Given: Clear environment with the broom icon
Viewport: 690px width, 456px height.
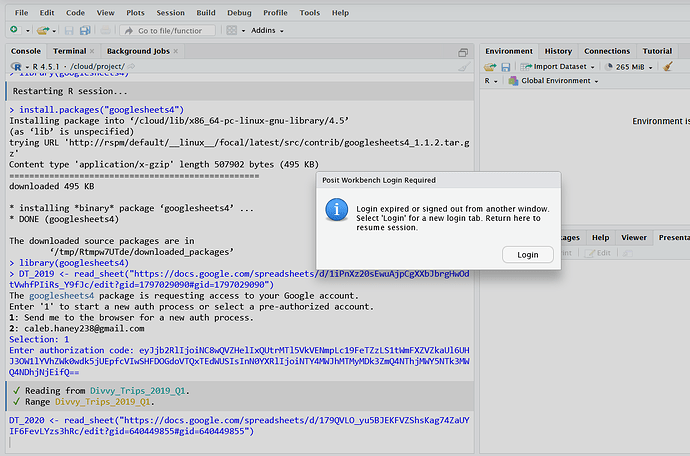Looking at the screenshot, I should point(668,66).
